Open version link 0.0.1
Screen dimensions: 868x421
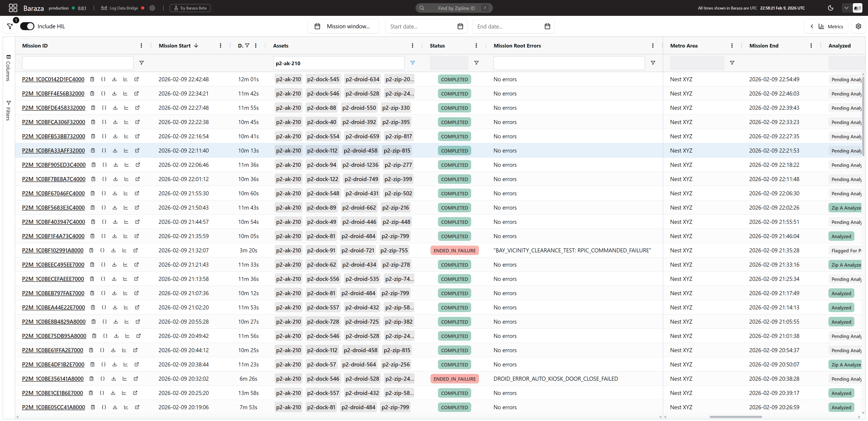coord(82,8)
